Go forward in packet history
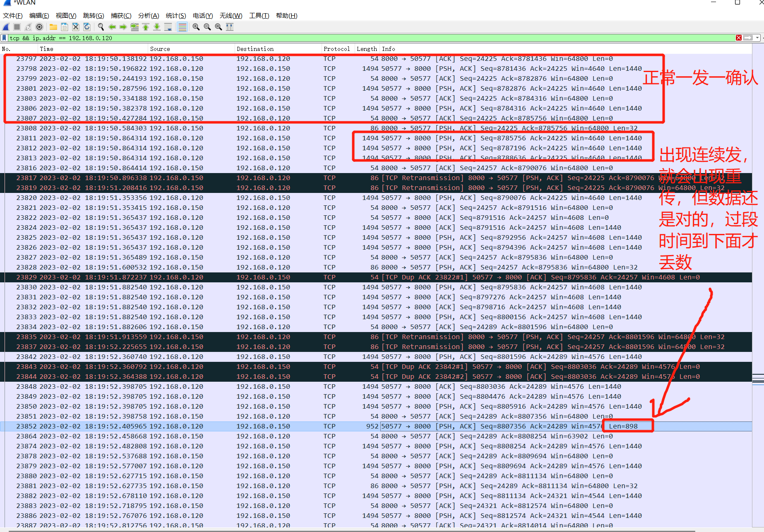 point(123,27)
